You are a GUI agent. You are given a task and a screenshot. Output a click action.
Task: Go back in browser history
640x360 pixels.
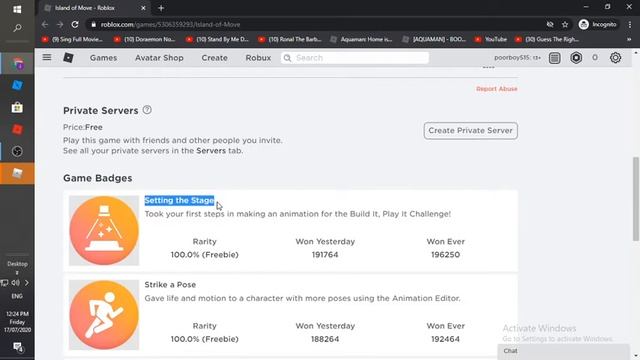(x=44, y=24)
